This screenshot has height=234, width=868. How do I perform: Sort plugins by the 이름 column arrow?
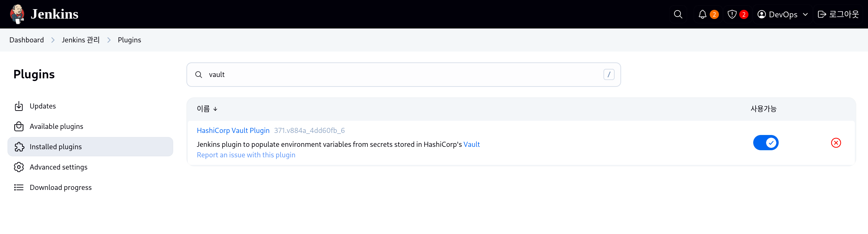tap(215, 109)
